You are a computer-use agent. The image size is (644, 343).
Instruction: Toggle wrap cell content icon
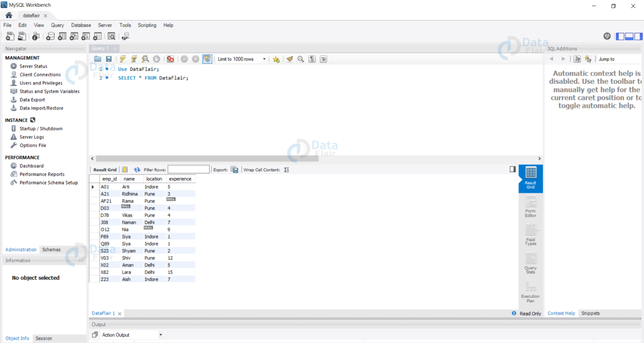point(286,170)
